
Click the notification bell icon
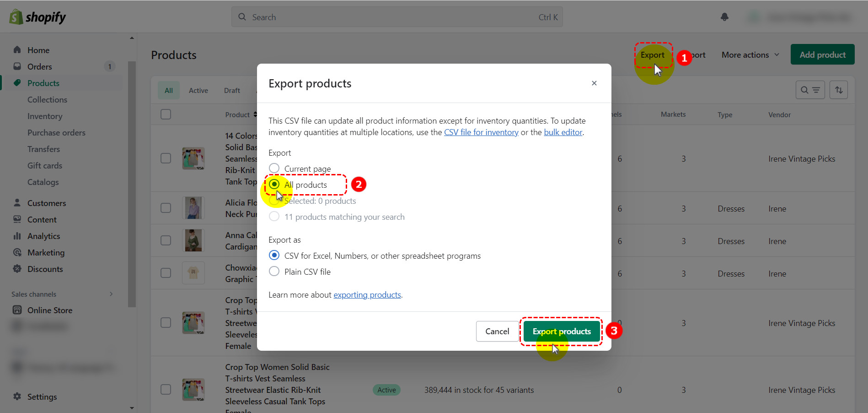pyautogui.click(x=724, y=17)
